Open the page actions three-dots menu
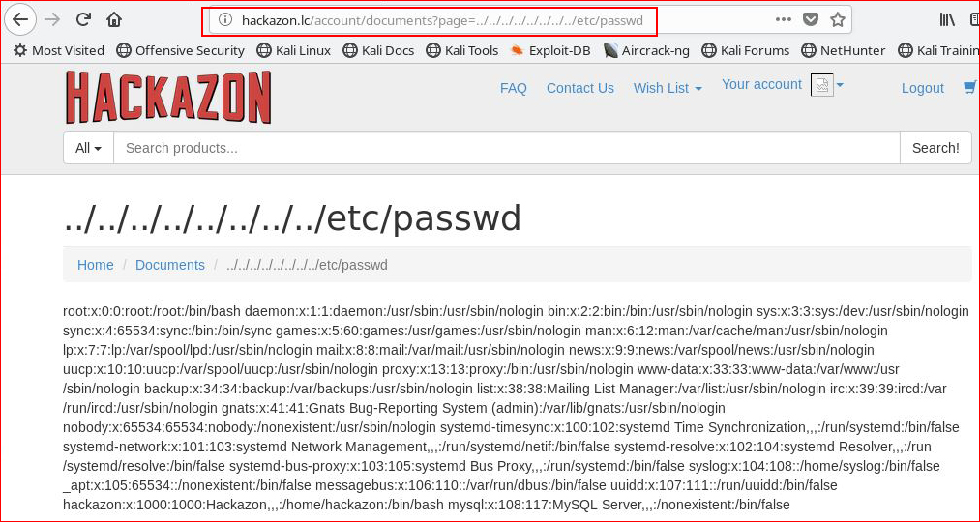This screenshot has width=980, height=522. pos(783,20)
